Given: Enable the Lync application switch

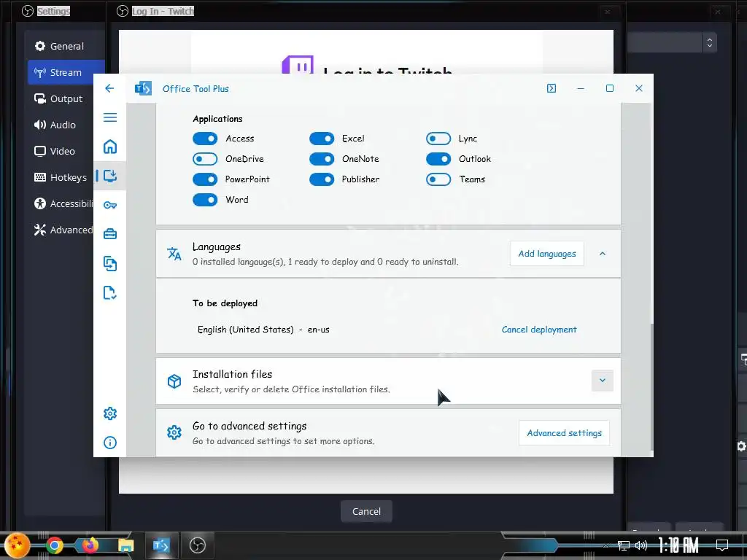Looking at the screenshot, I should 438,139.
